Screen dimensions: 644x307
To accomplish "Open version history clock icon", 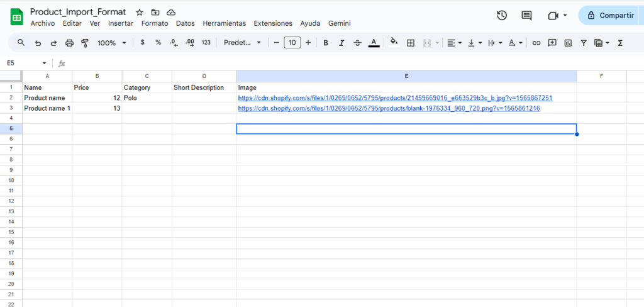I will tap(501, 16).
